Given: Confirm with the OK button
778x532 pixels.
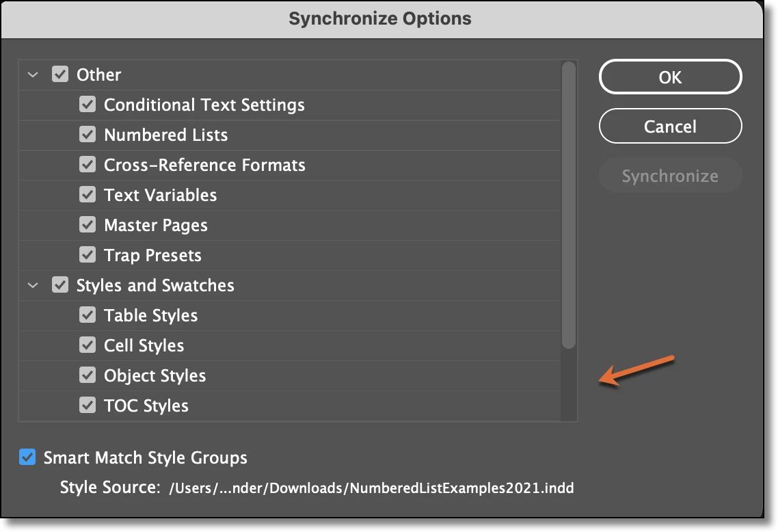Looking at the screenshot, I should coord(671,77).
